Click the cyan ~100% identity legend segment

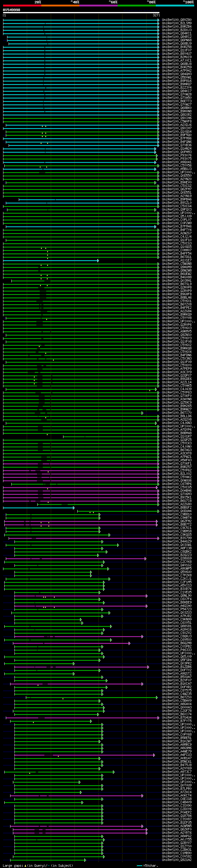[x=175, y=6]
